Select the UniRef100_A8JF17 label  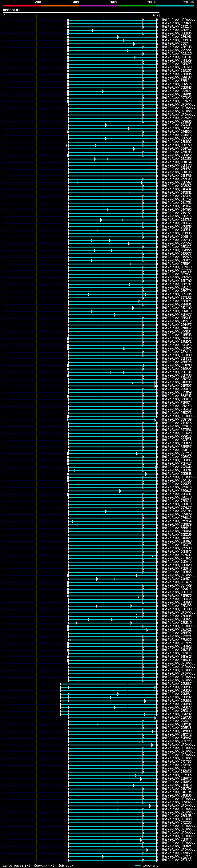coord(177,450)
